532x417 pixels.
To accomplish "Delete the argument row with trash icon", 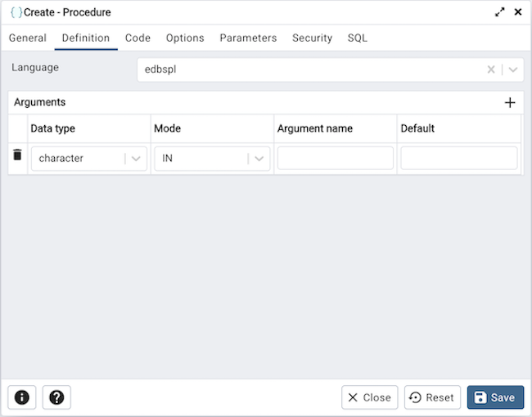I will tap(17, 155).
